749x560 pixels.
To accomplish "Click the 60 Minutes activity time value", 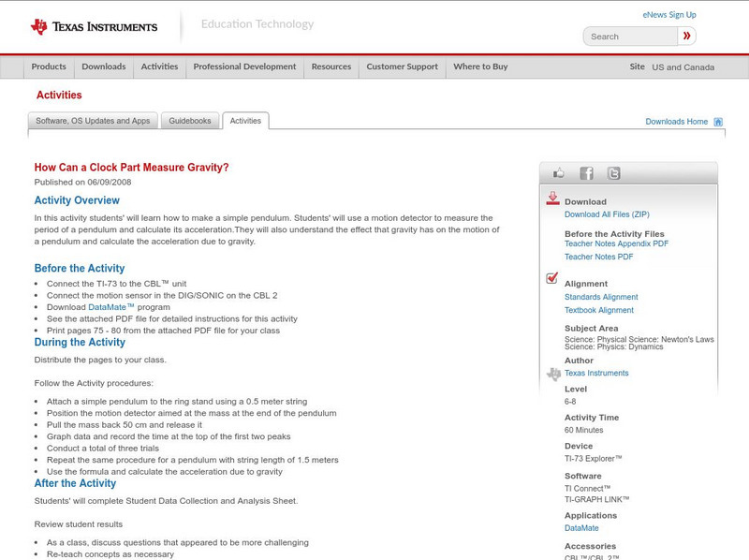I will 583,430.
